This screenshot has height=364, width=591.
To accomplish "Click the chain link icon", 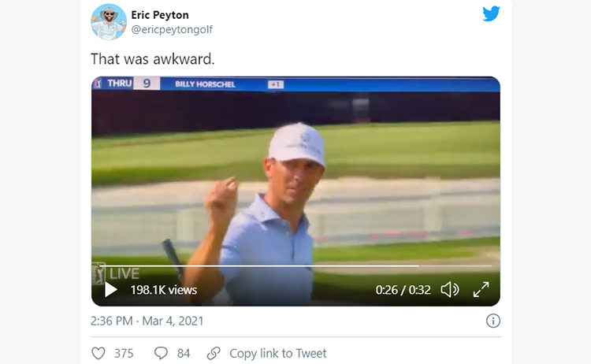I will click(214, 354).
